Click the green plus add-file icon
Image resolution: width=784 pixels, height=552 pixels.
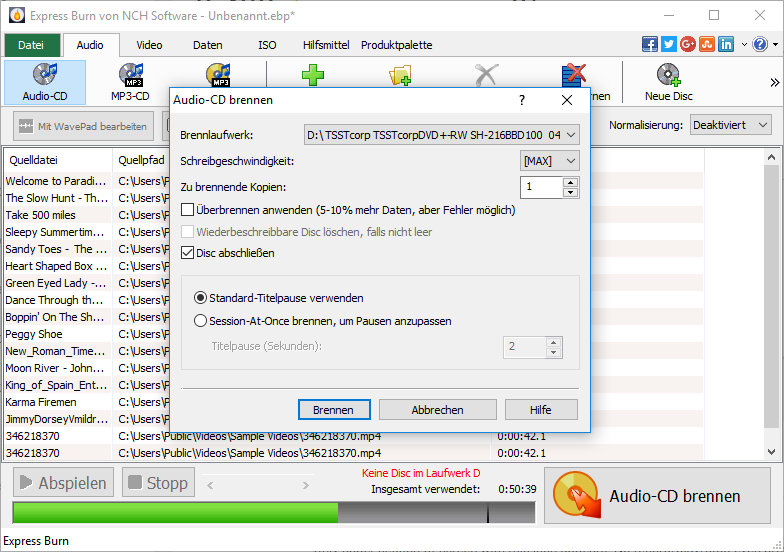click(x=313, y=75)
